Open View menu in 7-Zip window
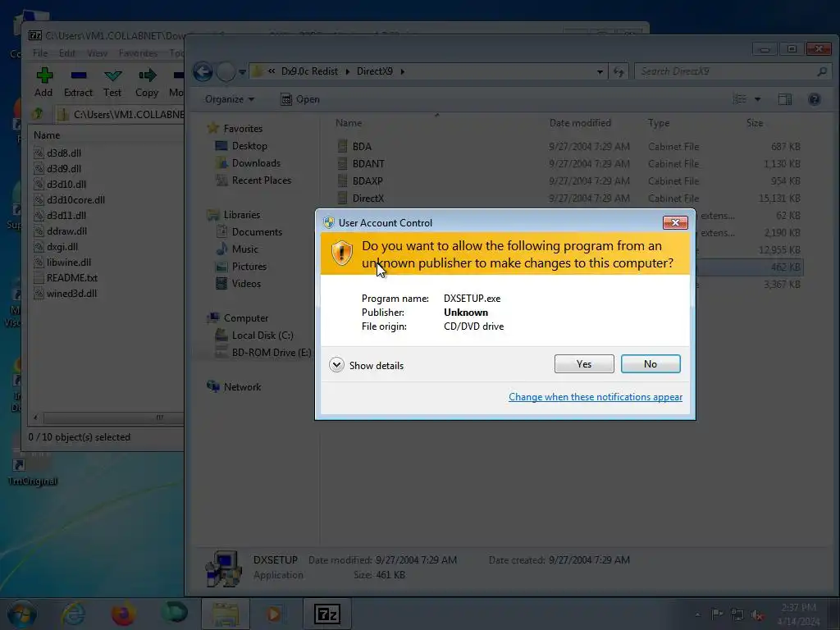Viewport: 840px width, 630px height. coord(97,53)
